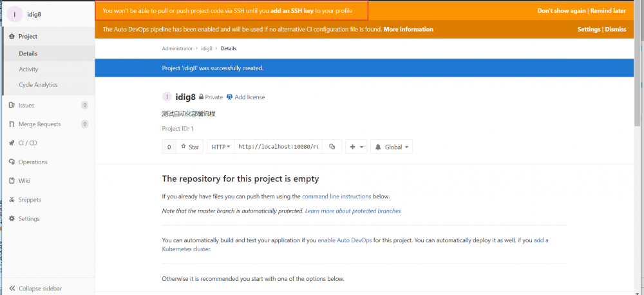Click the page vertical scrollbar

click(638, 62)
